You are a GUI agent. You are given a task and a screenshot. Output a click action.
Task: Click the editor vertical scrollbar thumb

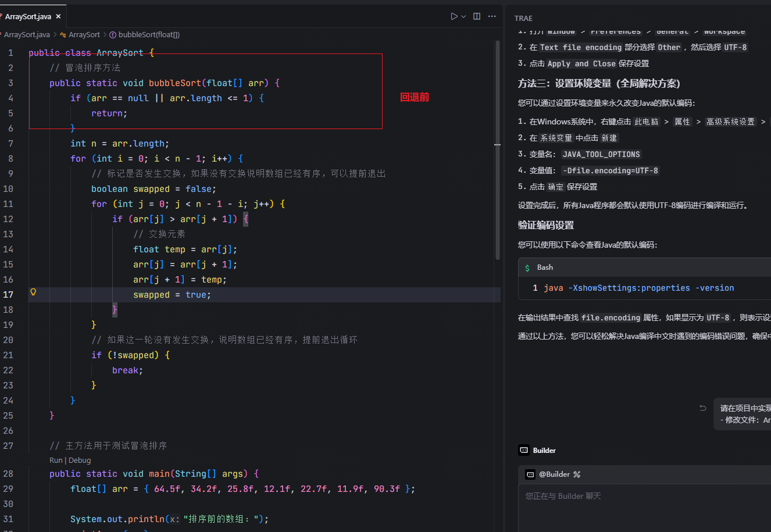tap(498, 150)
